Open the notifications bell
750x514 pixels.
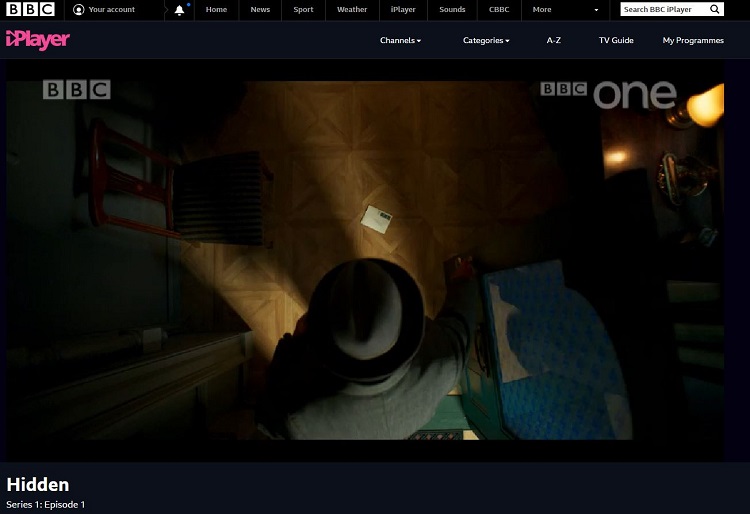(x=179, y=10)
